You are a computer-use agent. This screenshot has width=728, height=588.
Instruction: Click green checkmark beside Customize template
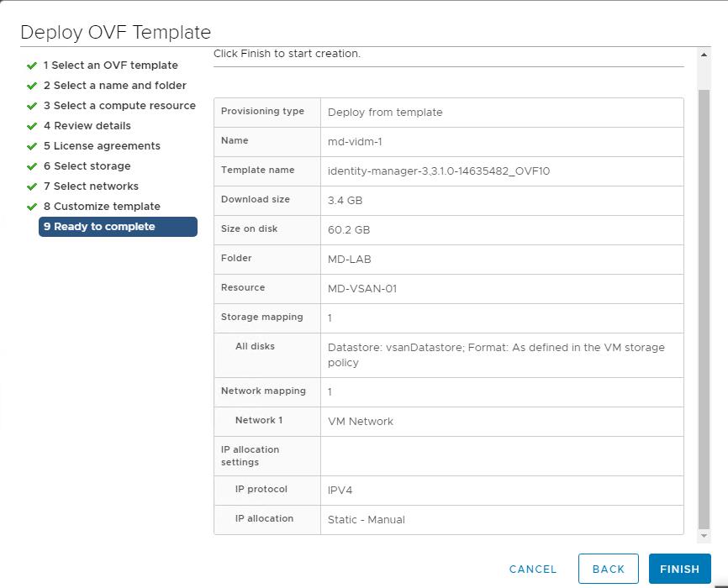(32, 207)
